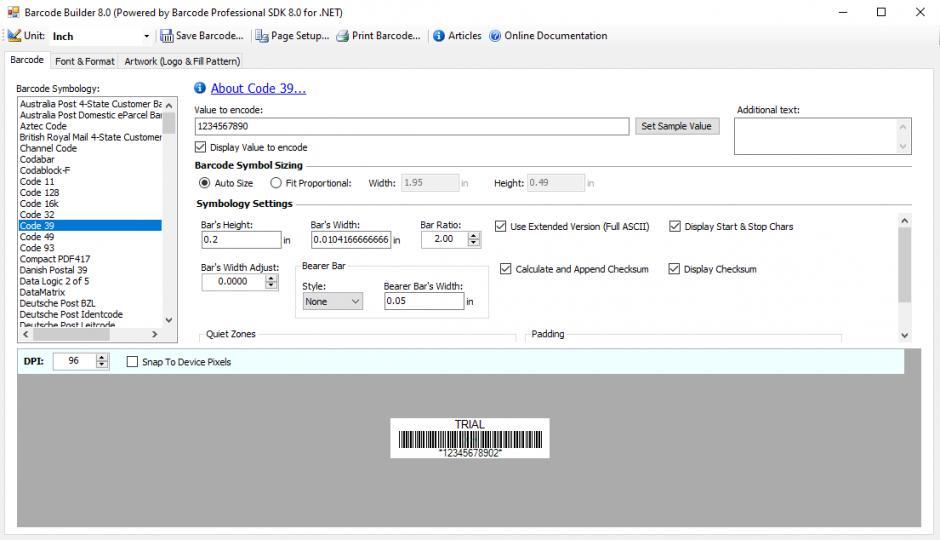Screen dimensions: 940x540
Task: Decrease Bar's Width Adjust value
Action: [x=272, y=285]
